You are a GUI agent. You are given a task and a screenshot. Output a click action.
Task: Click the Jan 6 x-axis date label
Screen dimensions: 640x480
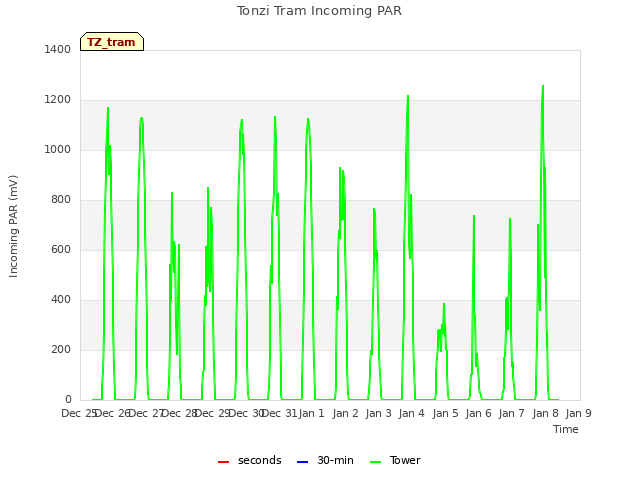pos(478,413)
